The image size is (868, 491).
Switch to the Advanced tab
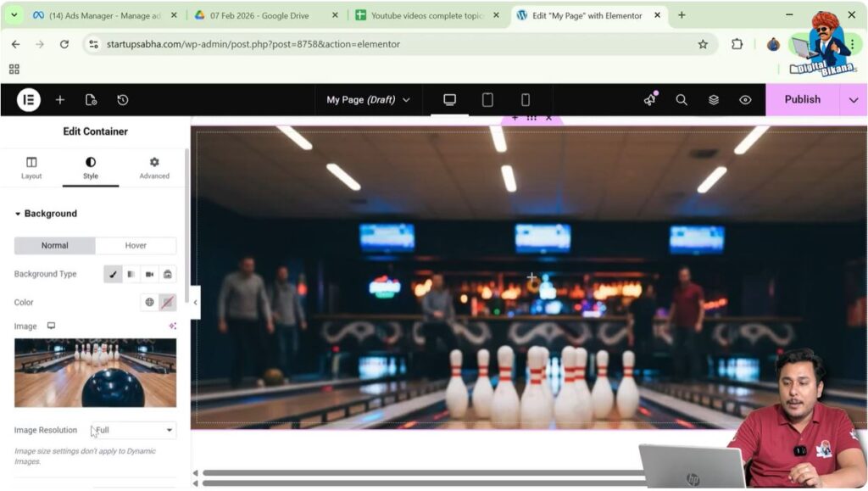point(153,167)
